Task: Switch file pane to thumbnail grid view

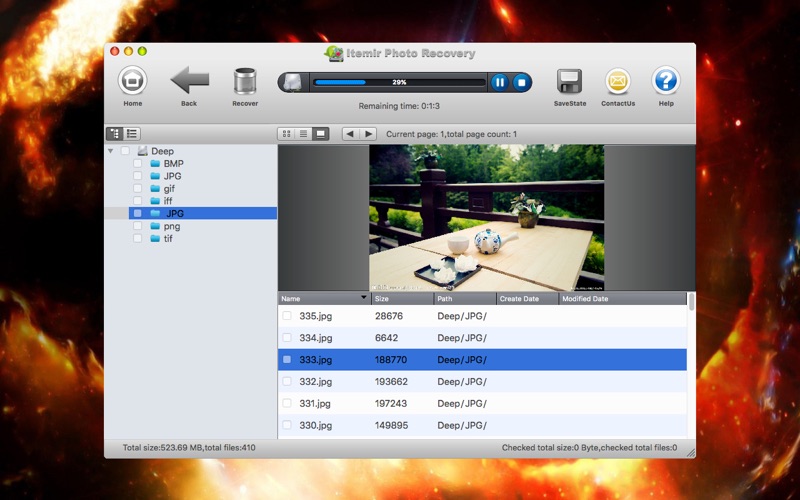Action: [x=286, y=134]
